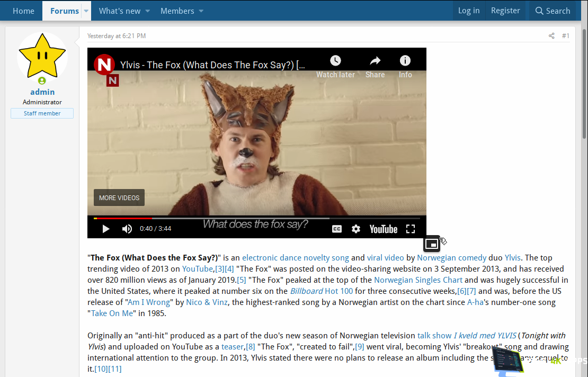Screen dimensions: 588x377
Task: Play the YouTube video
Action: pos(105,229)
